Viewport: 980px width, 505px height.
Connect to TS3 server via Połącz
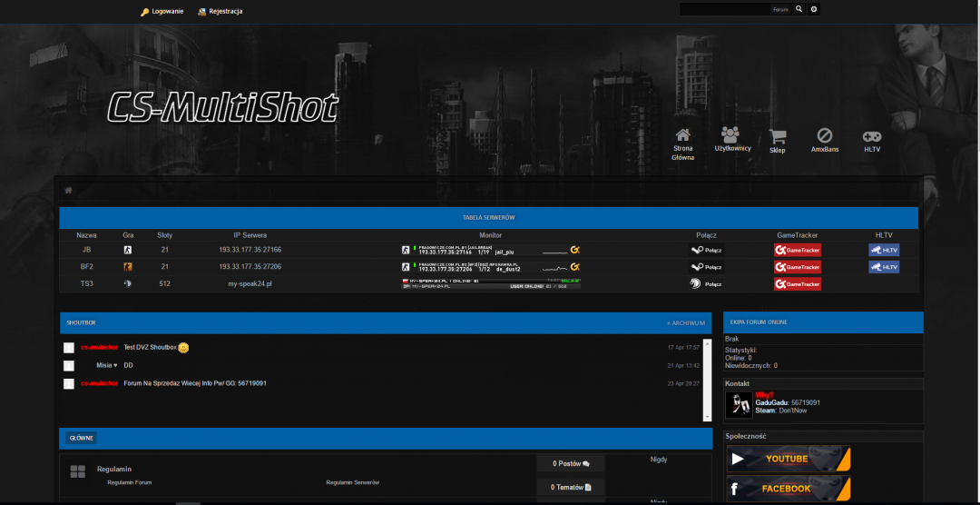707,283
